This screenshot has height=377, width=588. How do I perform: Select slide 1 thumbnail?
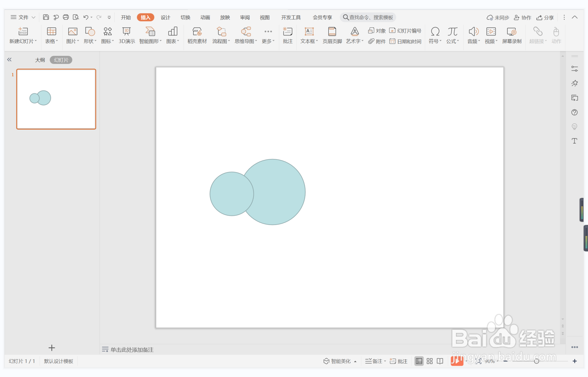tap(56, 99)
